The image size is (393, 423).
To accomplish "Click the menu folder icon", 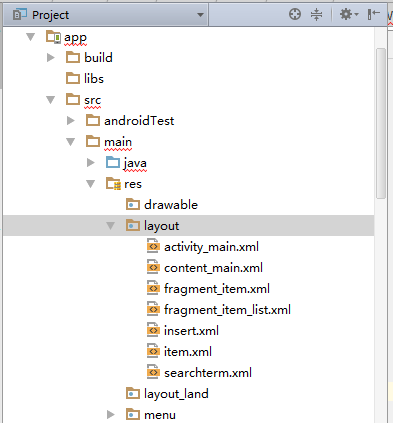I will coord(133,414).
